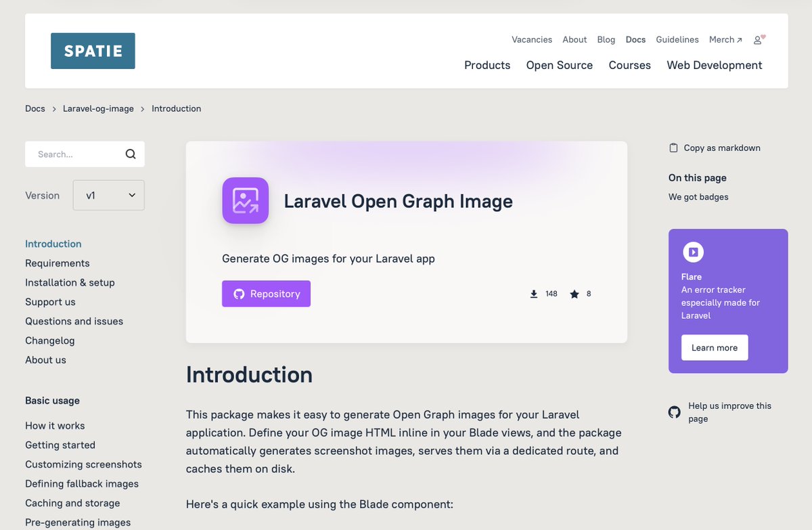
Task: Click the Basic usage sidebar heading
Action: point(52,401)
